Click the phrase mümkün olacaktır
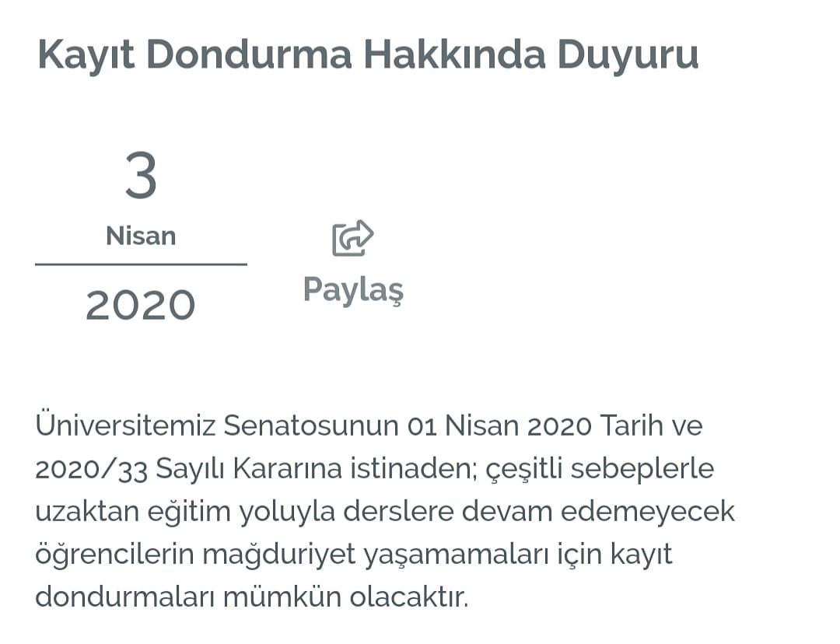Viewport: 840px width, 644px height. (345, 597)
